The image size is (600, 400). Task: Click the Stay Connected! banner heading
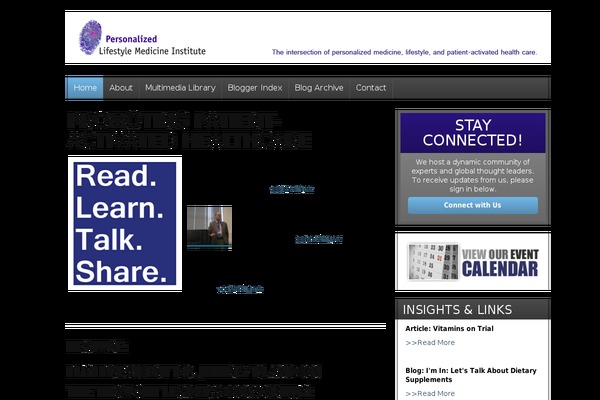point(473,133)
